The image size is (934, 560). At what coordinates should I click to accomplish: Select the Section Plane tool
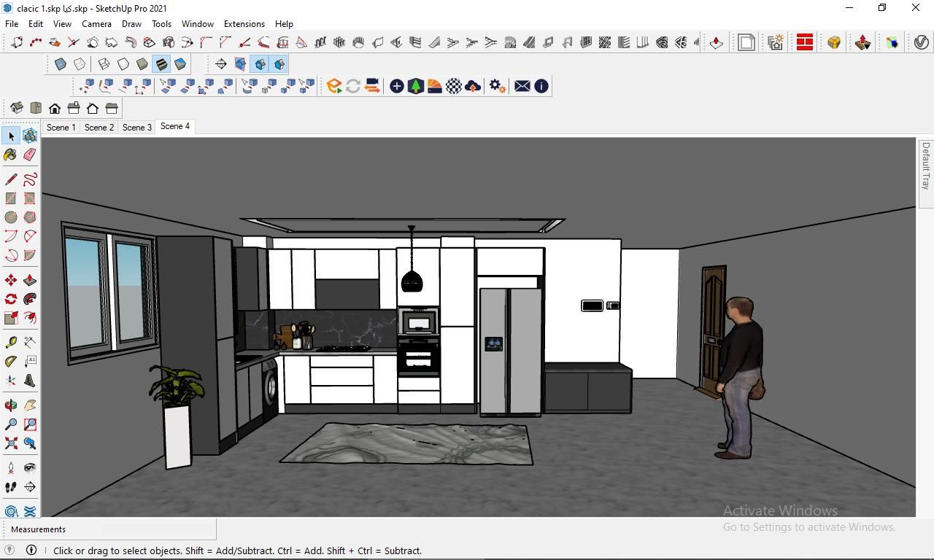click(x=30, y=486)
